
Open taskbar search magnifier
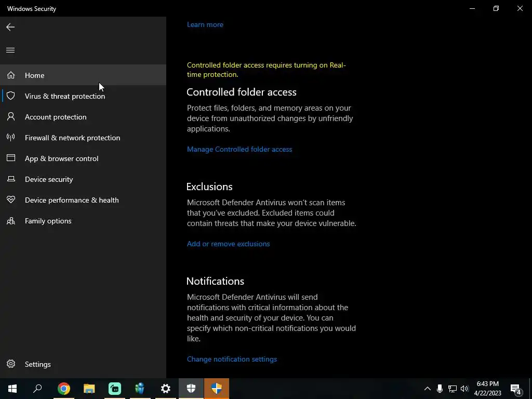point(37,389)
